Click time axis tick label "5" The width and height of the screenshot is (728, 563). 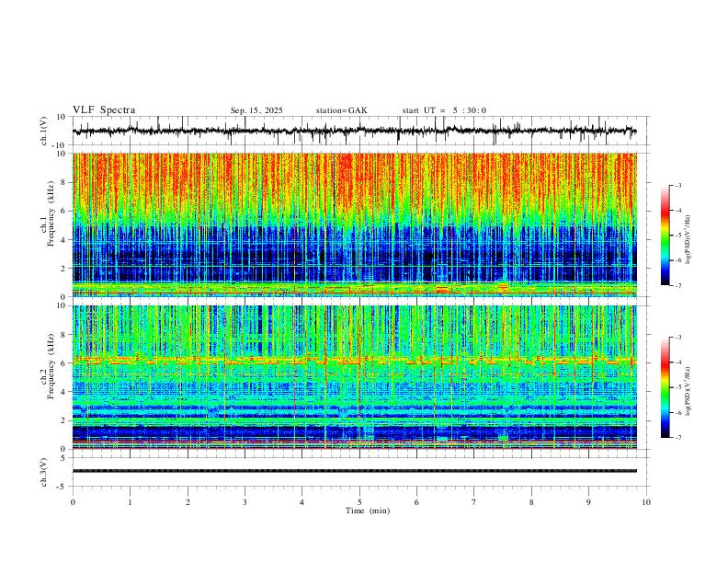pyautogui.click(x=359, y=502)
